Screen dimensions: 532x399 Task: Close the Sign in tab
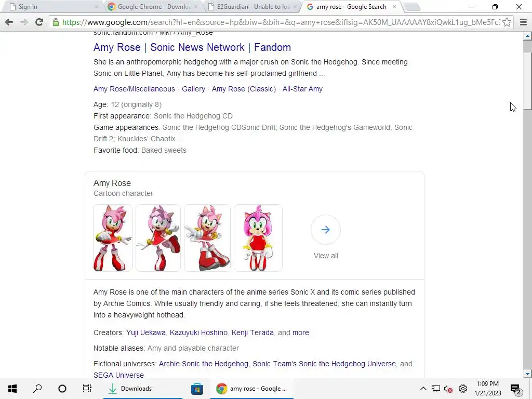96,7
